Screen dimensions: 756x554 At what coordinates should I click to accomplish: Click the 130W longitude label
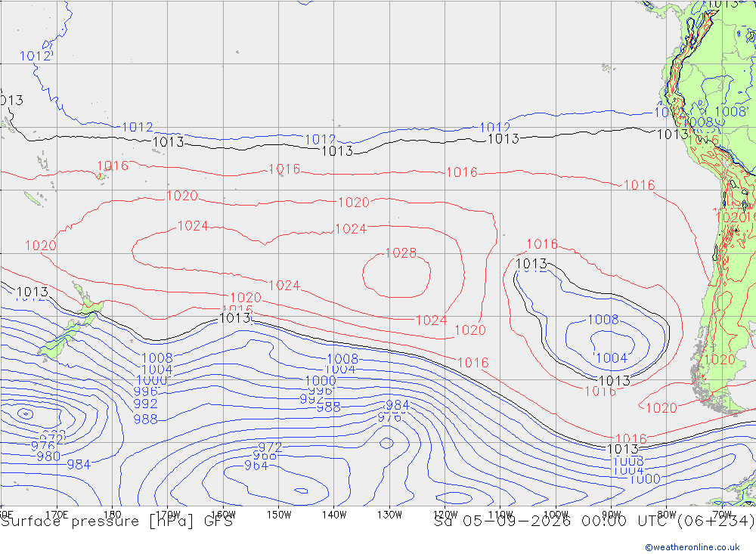389,515
